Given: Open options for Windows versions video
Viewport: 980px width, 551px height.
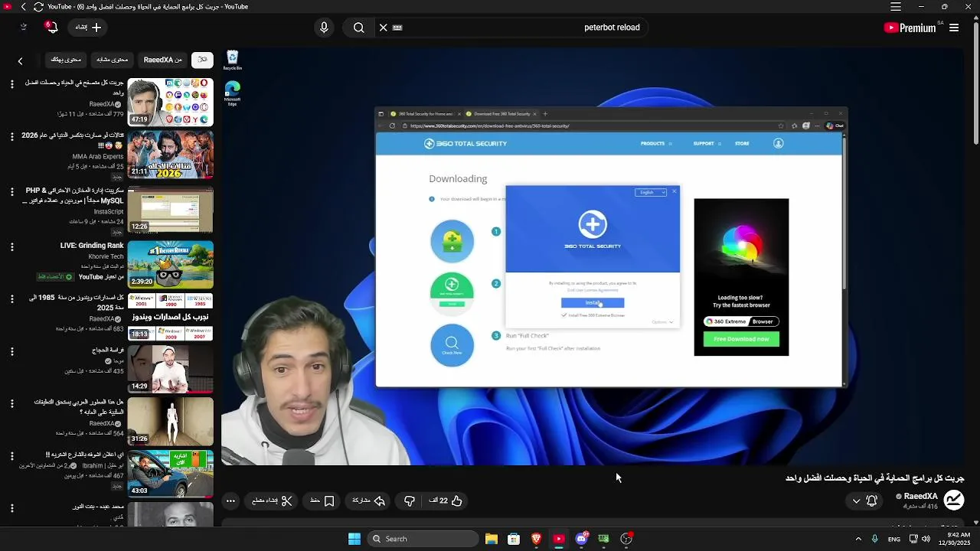Looking at the screenshot, I should [11, 299].
